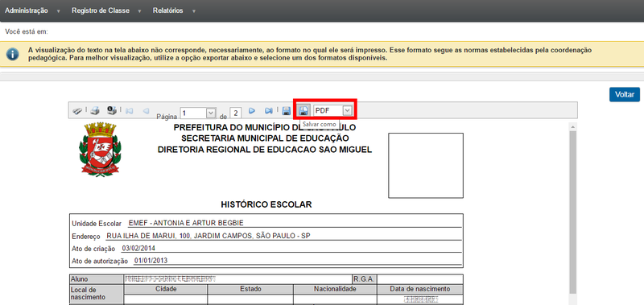Image resolution: width=644 pixels, height=305 pixels.
Task: Click the 'Data de nascimento' column header
Action: [x=420, y=289]
